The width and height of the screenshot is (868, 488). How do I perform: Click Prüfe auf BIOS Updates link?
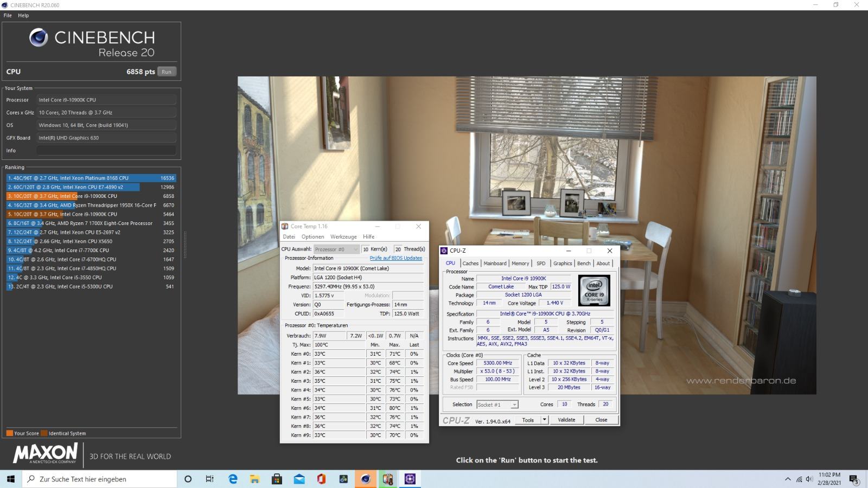[x=395, y=258]
